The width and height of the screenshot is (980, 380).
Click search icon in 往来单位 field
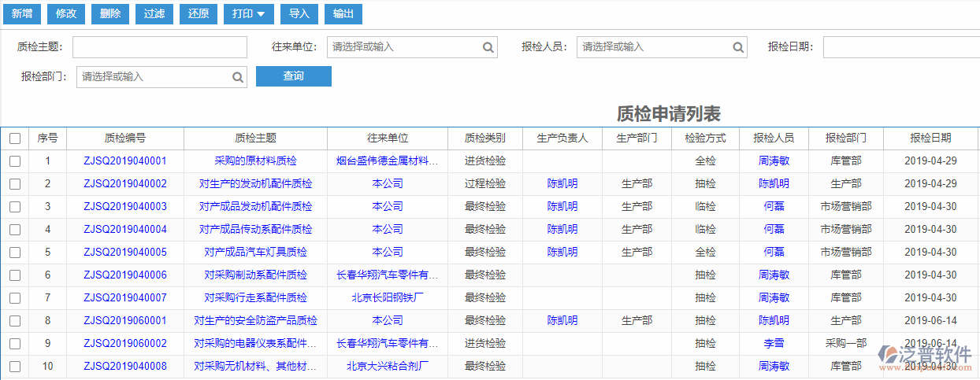[488, 47]
